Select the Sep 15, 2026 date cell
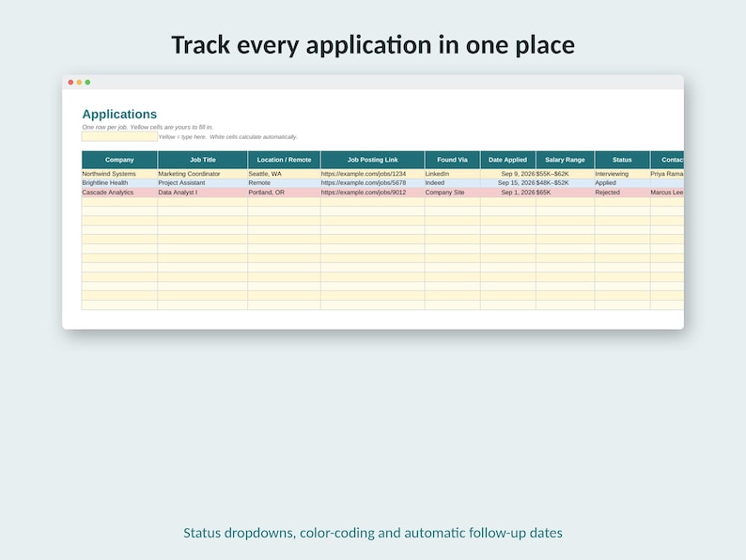Image resolution: width=746 pixels, height=560 pixels. click(x=508, y=182)
